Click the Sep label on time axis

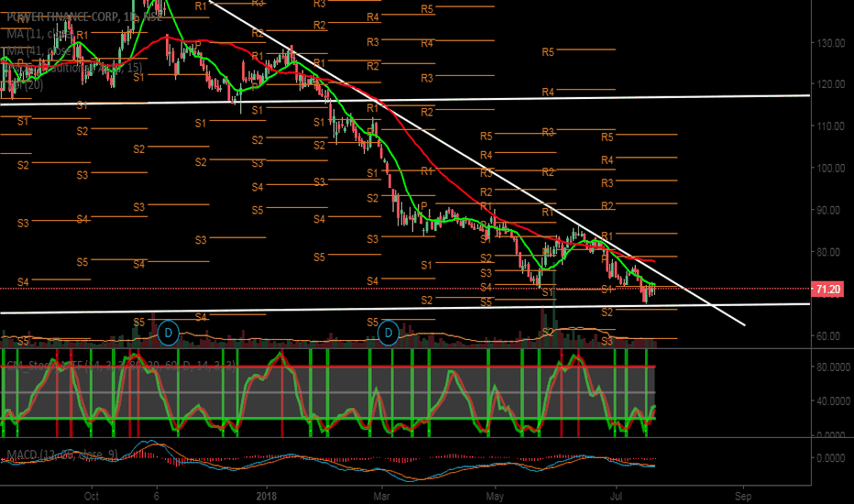[743, 496]
